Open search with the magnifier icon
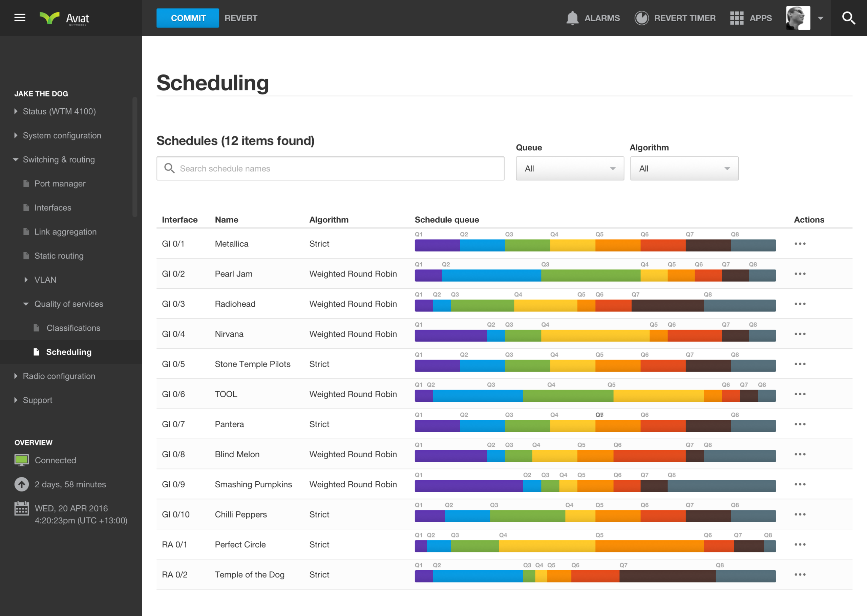 tap(848, 18)
